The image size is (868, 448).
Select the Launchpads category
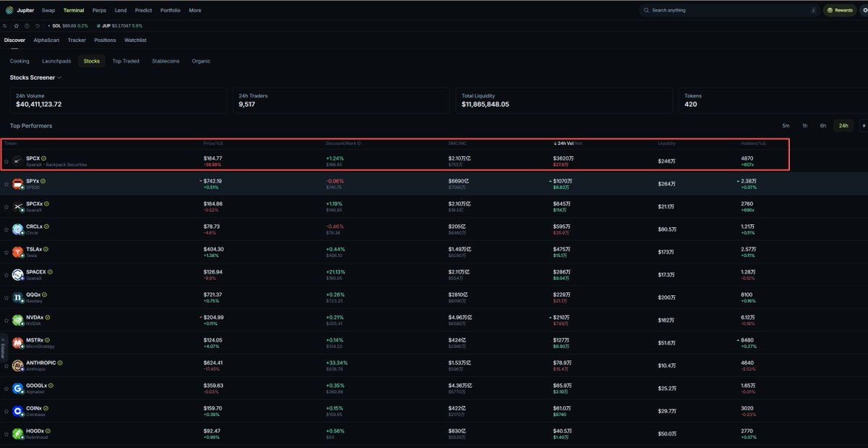coord(56,62)
